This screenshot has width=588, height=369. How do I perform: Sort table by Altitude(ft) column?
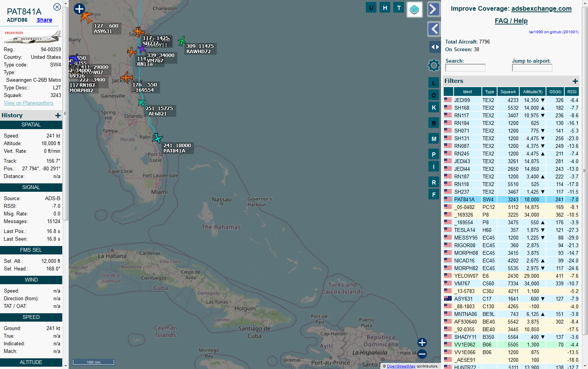point(533,92)
